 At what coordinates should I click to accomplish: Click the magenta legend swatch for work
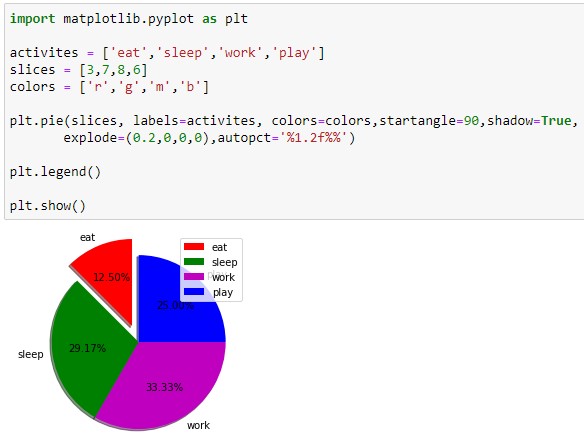(x=194, y=276)
